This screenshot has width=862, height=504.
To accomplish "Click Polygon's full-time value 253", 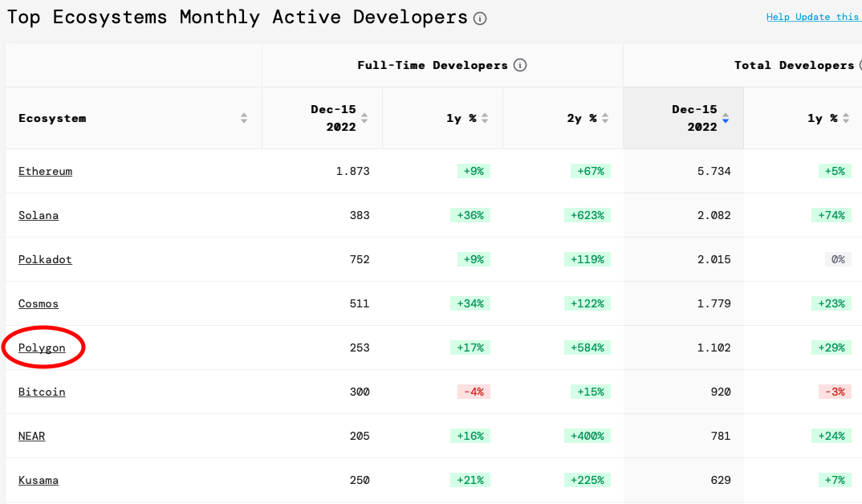I will [360, 348].
